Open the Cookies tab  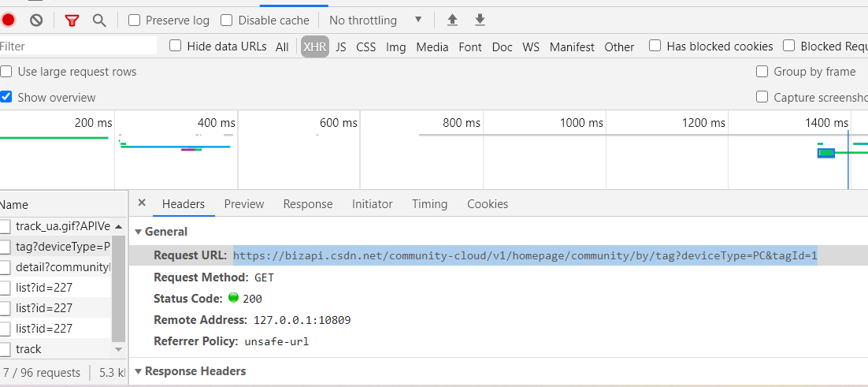(x=488, y=203)
